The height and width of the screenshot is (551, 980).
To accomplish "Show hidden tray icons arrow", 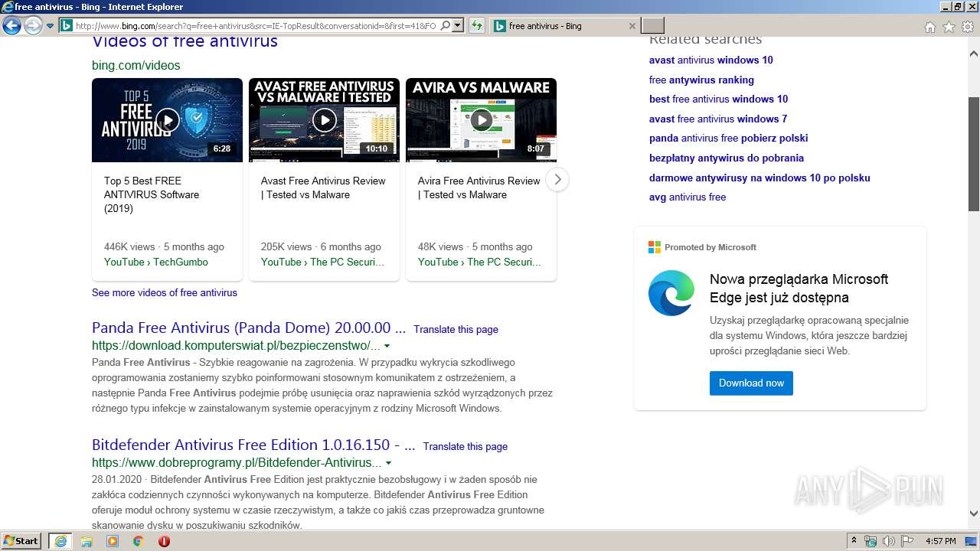I will coord(854,541).
